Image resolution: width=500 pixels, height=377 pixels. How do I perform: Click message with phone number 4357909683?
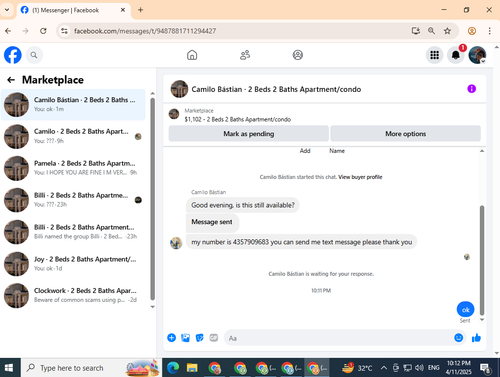[302, 242]
